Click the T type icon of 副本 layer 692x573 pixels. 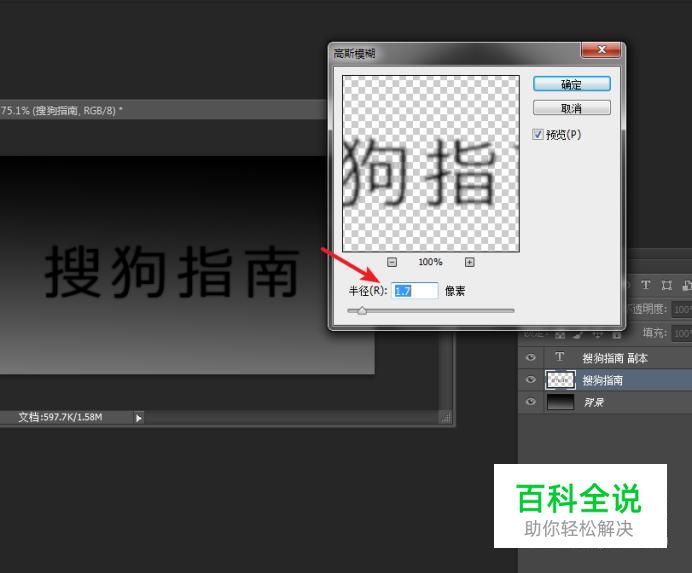tap(560, 357)
